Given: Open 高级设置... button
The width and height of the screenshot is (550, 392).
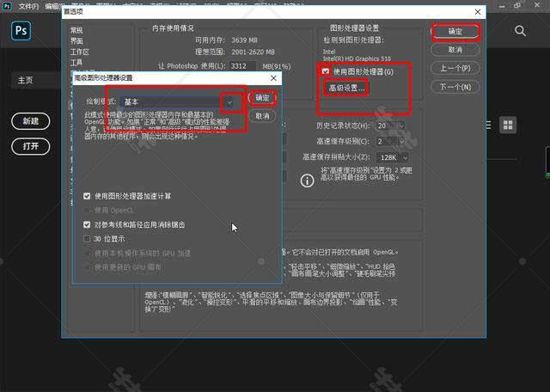Looking at the screenshot, I should tap(346, 88).
